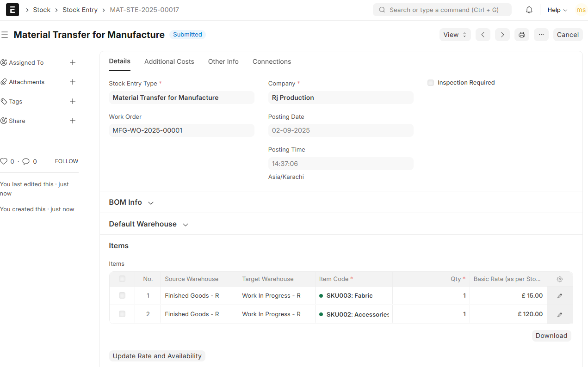This screenshot has height=367, width=588.
Task: Click the print icon
Action: click(x=522, y=35)
